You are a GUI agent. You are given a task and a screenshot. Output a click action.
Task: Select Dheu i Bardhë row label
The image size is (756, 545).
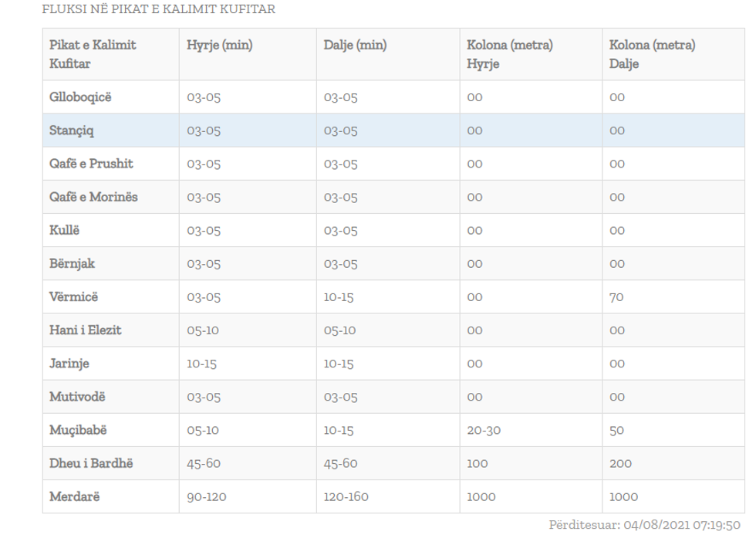pos(86,463)
